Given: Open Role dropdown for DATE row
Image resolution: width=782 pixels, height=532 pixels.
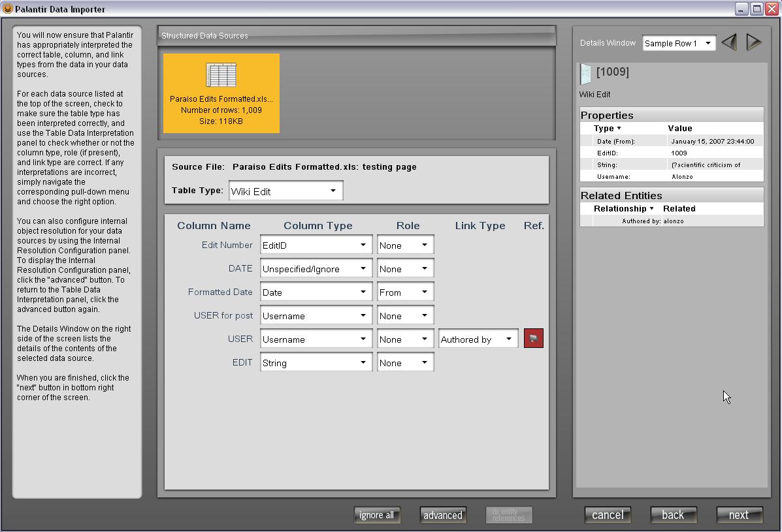Looking at the screenshot, I should pyautogui.click(x=406, y=268).
